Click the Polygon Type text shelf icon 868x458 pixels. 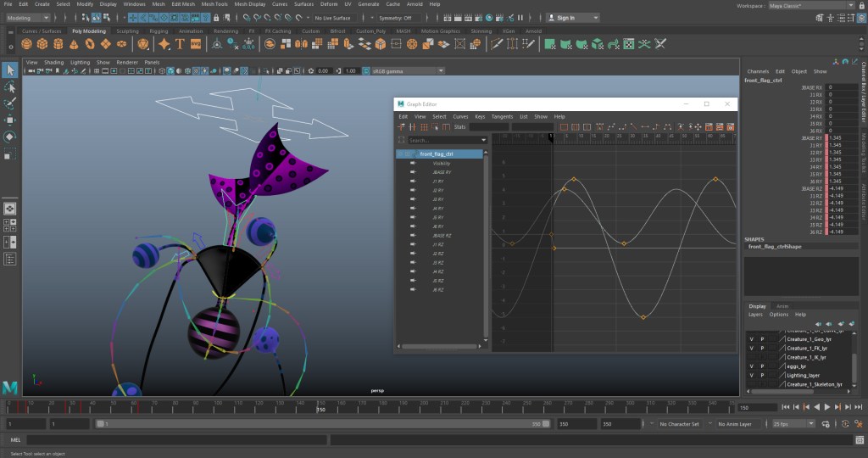point(180,43)
